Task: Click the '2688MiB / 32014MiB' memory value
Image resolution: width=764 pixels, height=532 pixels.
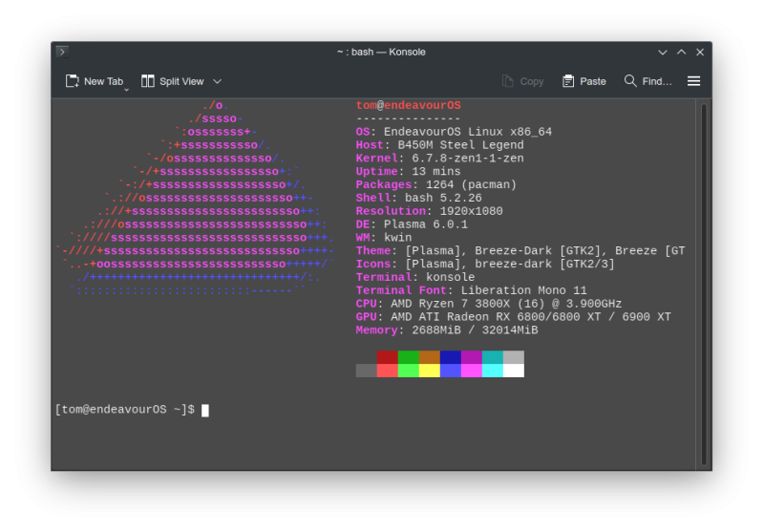Action: 475,330
